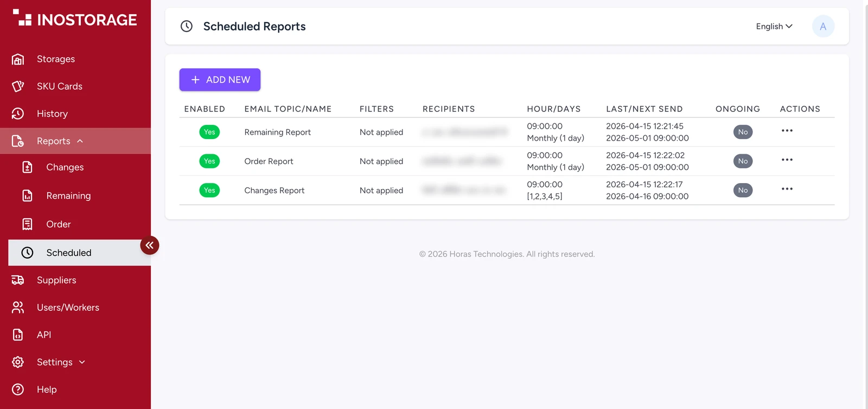Click the API file icon

point(18,335)
